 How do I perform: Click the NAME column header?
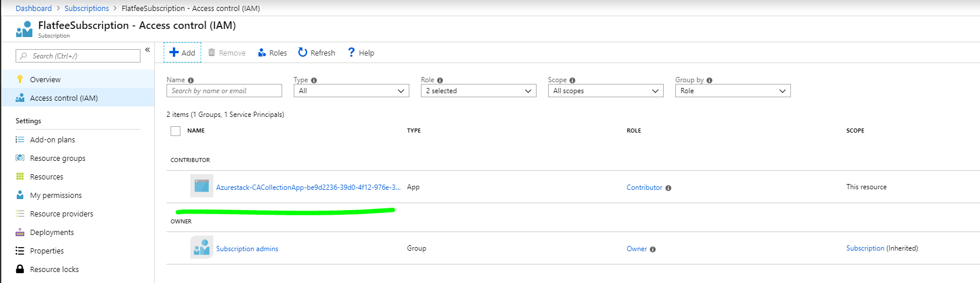196,131
